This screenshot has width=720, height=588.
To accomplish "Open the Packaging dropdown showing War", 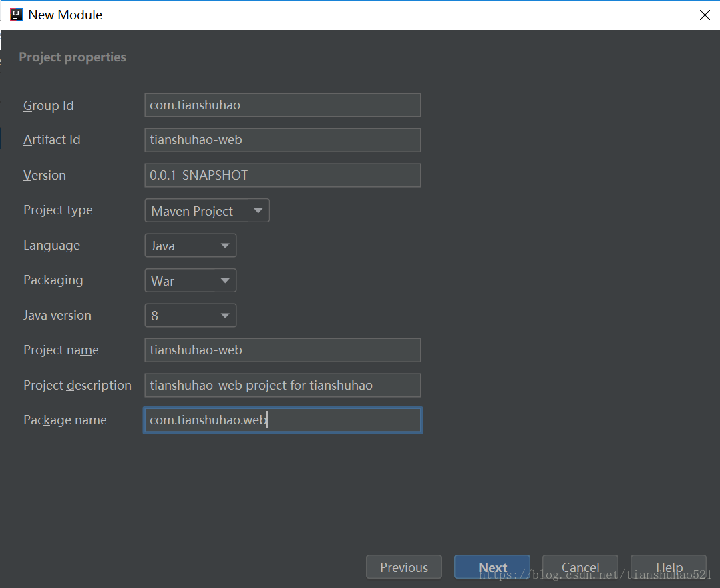I will click(x=190, y=280).
